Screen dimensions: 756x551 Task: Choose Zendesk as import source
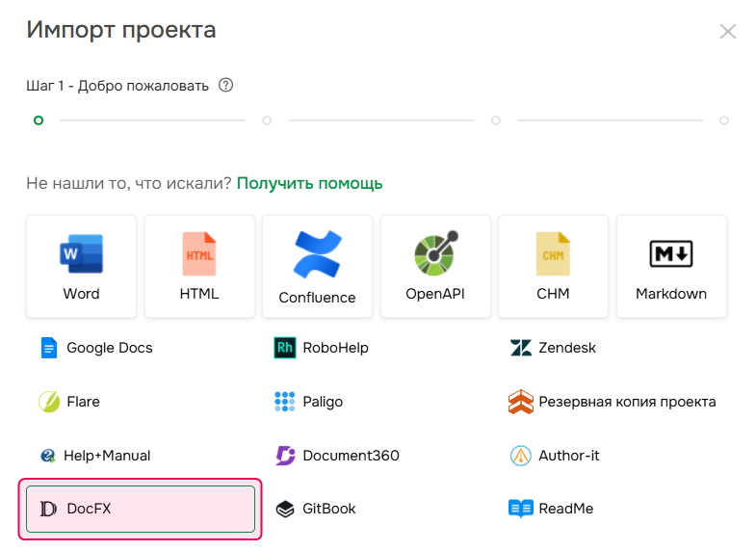[x=567, y=348]
